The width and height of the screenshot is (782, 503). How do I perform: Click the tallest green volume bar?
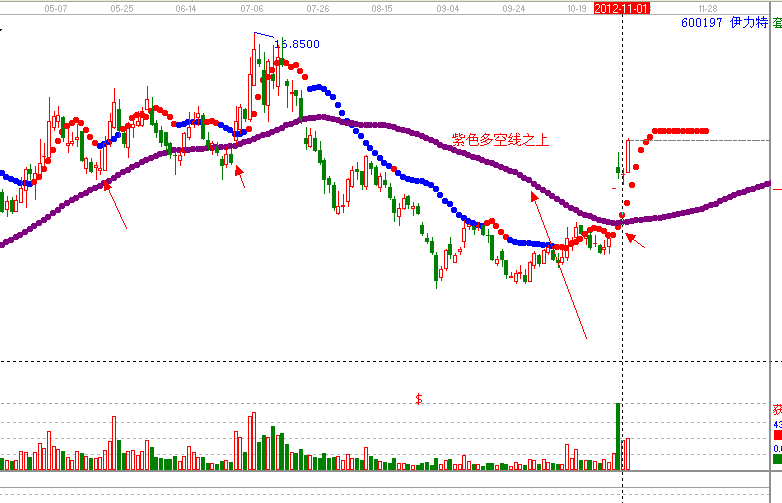tap(618, 435)
